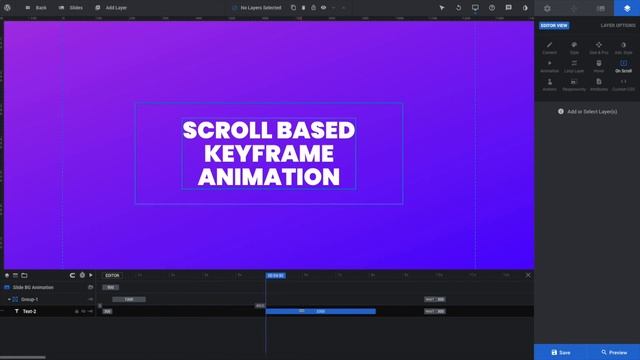Click the timeline stopwatch icon
This screenshot has height=360, width=640.
82,276
